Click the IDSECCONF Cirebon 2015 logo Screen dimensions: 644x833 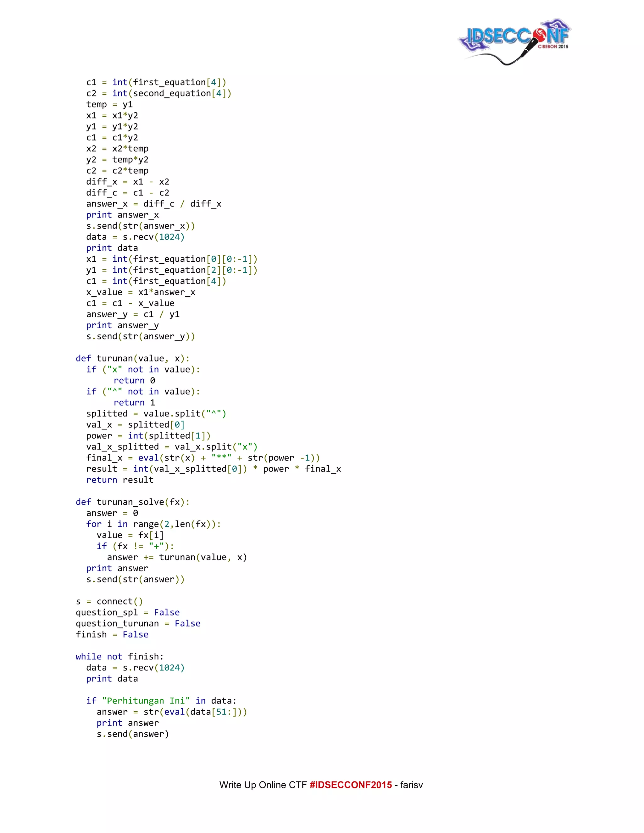click(514, 41)
